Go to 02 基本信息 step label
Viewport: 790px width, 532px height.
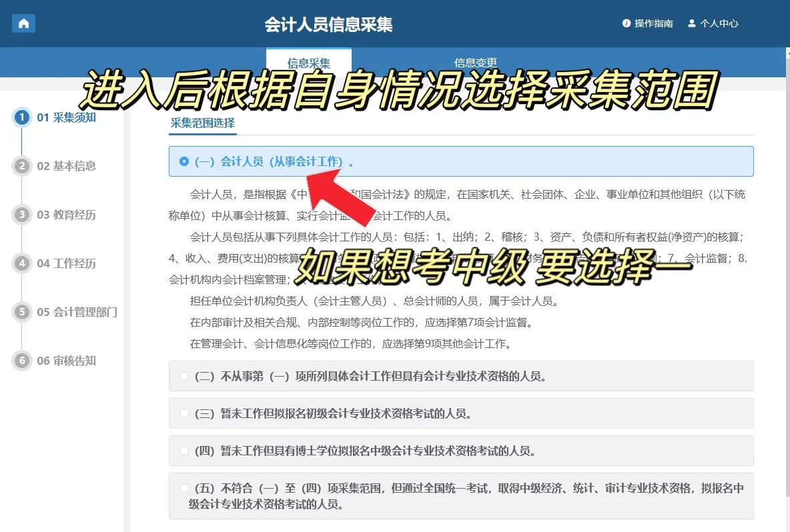pyautogui.click(x=66, y=166)
